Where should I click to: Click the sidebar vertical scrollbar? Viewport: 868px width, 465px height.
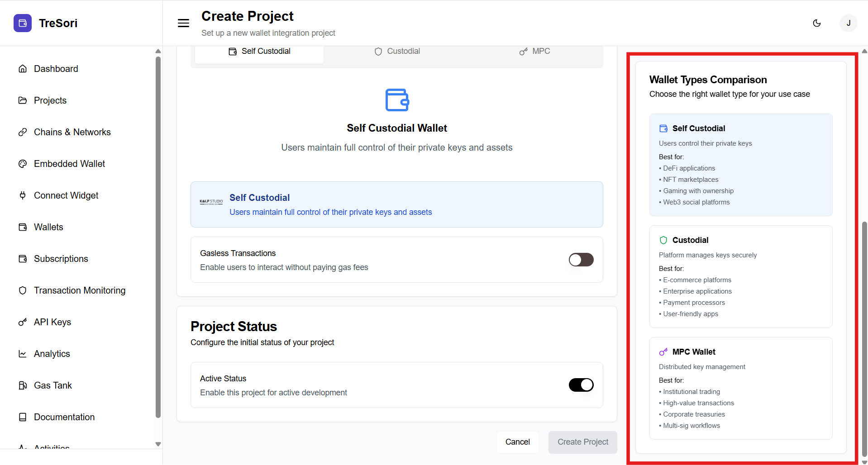[158, 235]
